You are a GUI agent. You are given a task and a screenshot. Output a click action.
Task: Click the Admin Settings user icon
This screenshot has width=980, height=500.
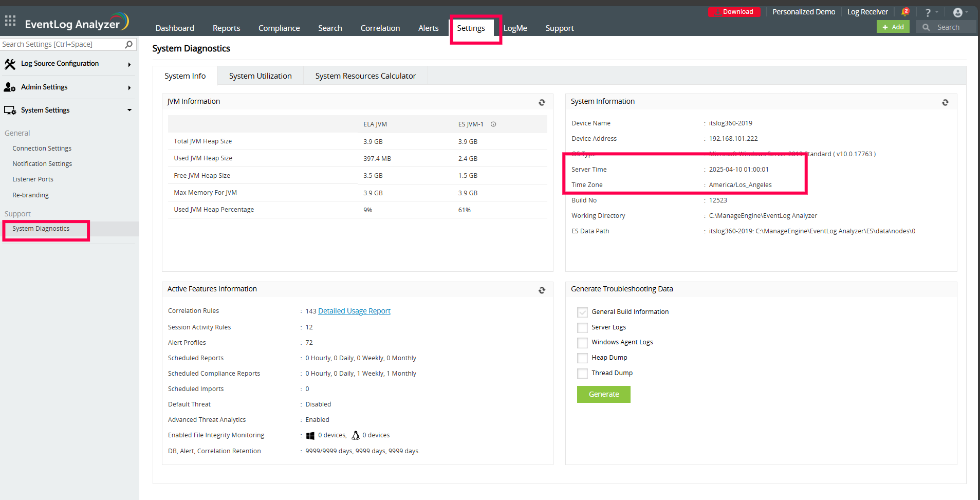[x=10, y=87]
